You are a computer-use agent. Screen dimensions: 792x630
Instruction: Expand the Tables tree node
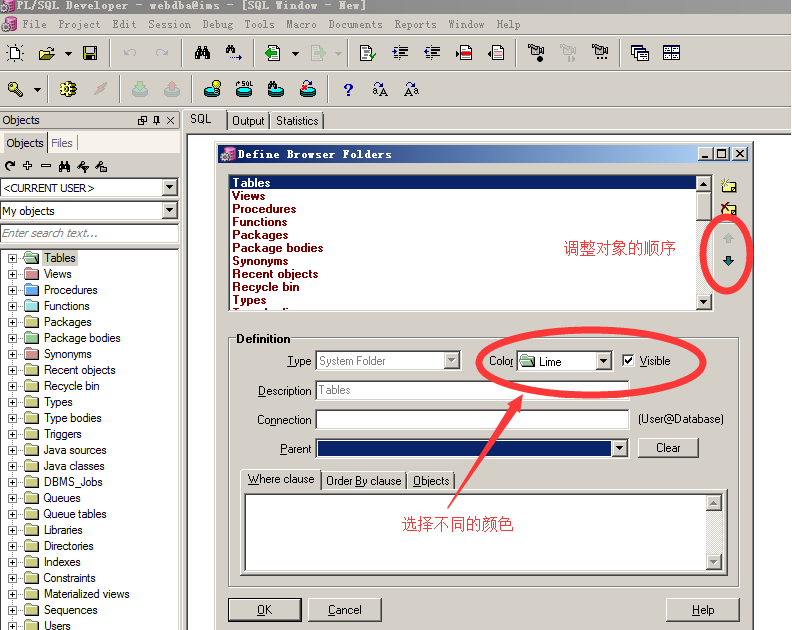click(12, 258)
